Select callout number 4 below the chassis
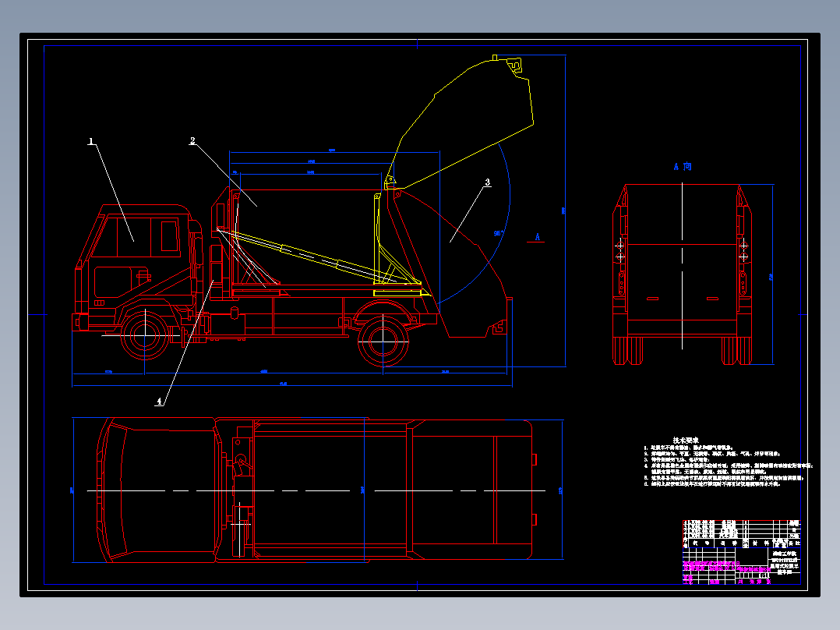 tap(159, 401)
